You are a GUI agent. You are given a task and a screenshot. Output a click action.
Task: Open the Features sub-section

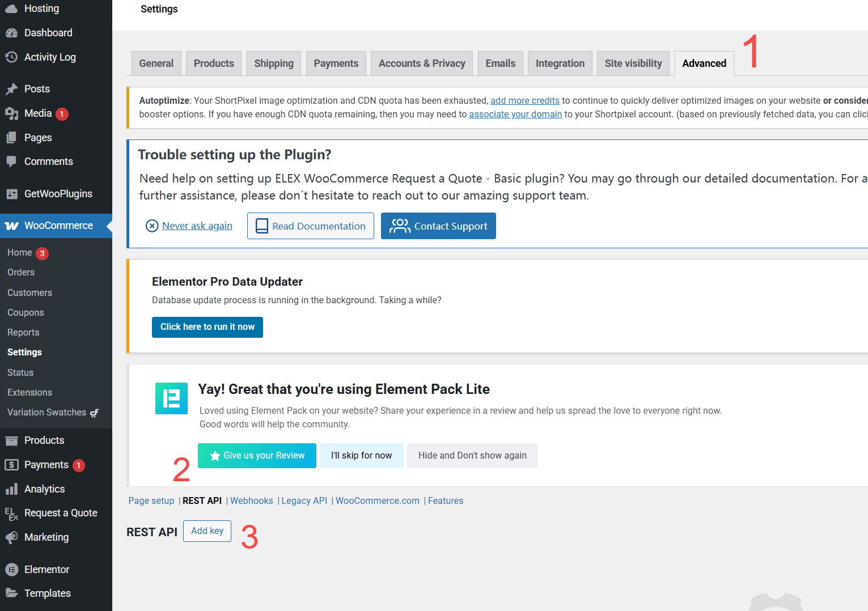click(446, 501)
